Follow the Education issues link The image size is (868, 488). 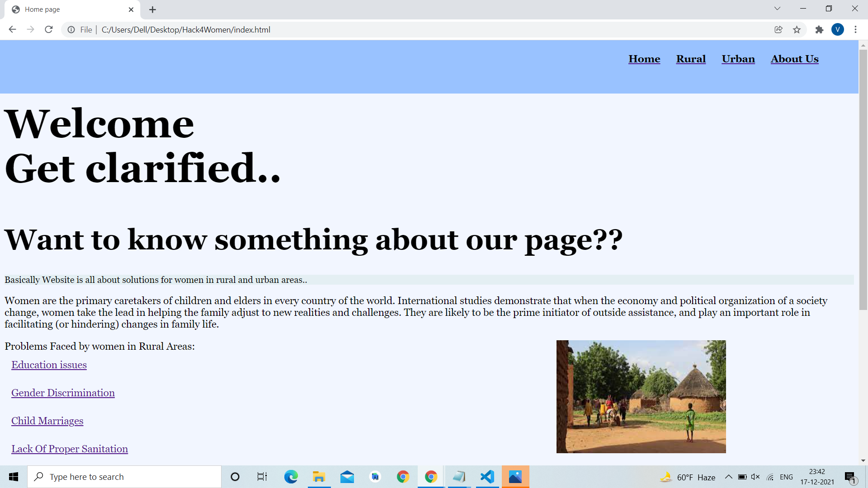[x=49, y=365]
